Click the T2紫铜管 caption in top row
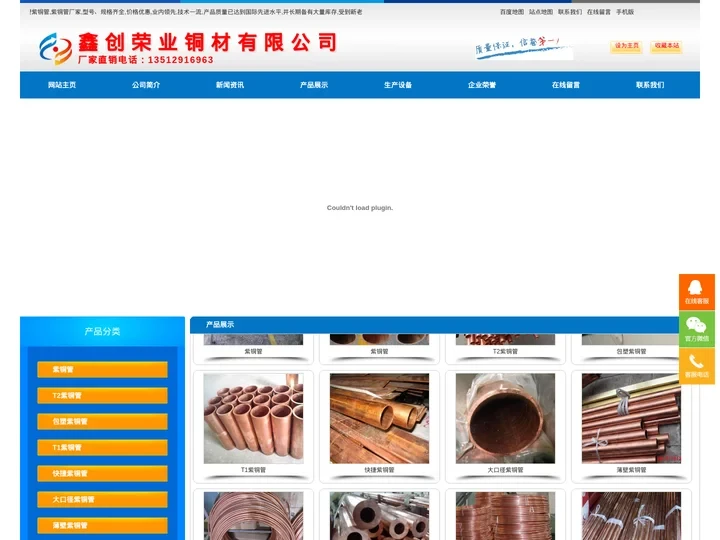Image resolution: width=720 pixels, height=540 pixels. tap(505, 351)
